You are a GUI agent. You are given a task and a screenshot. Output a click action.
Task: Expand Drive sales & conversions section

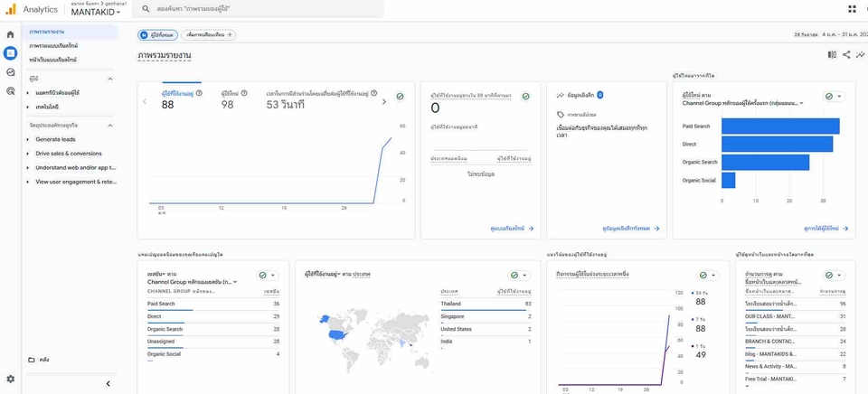(x=69, y=154)
